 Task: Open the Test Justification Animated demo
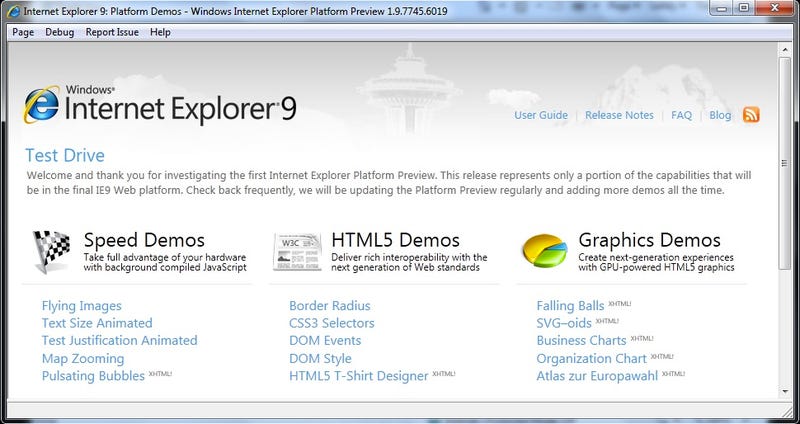(x=119, y=340)
